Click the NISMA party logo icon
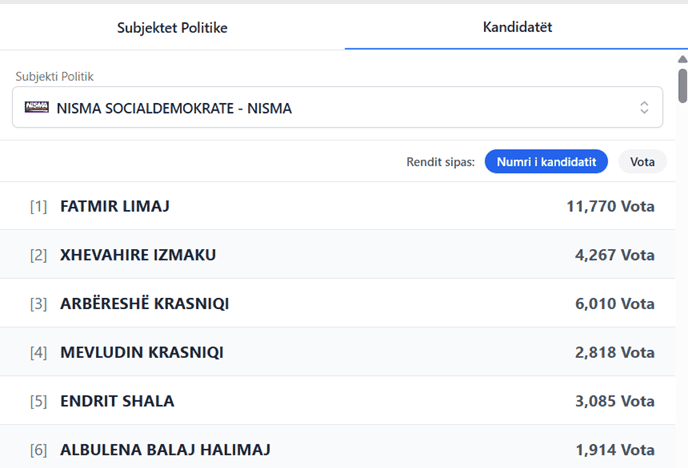This screenshot has height=468, width=688. [37, 107]
